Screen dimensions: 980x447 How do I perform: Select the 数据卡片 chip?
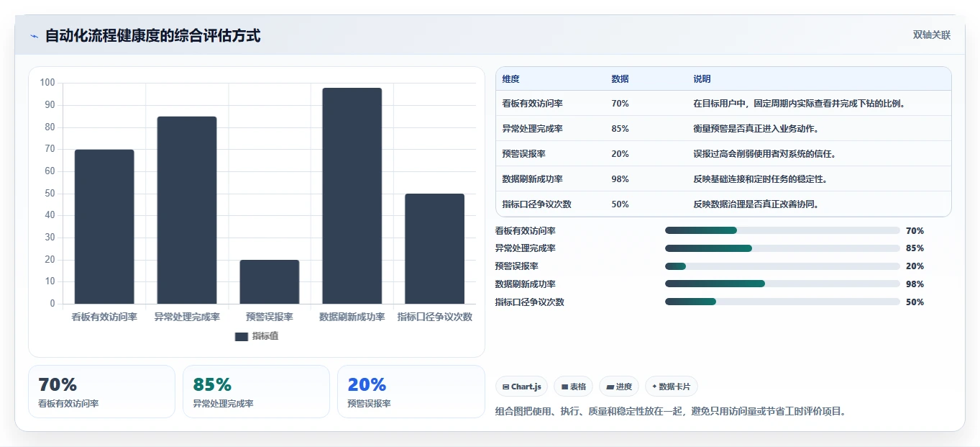tap(671, 387)
